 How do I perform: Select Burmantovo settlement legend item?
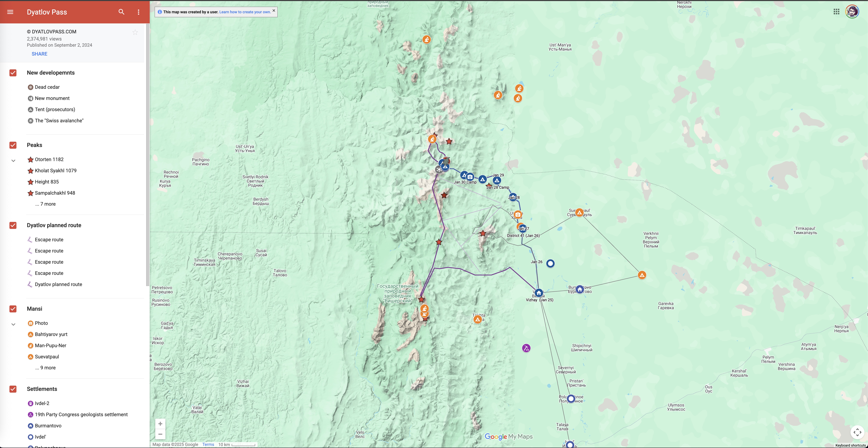pos(48,426)
